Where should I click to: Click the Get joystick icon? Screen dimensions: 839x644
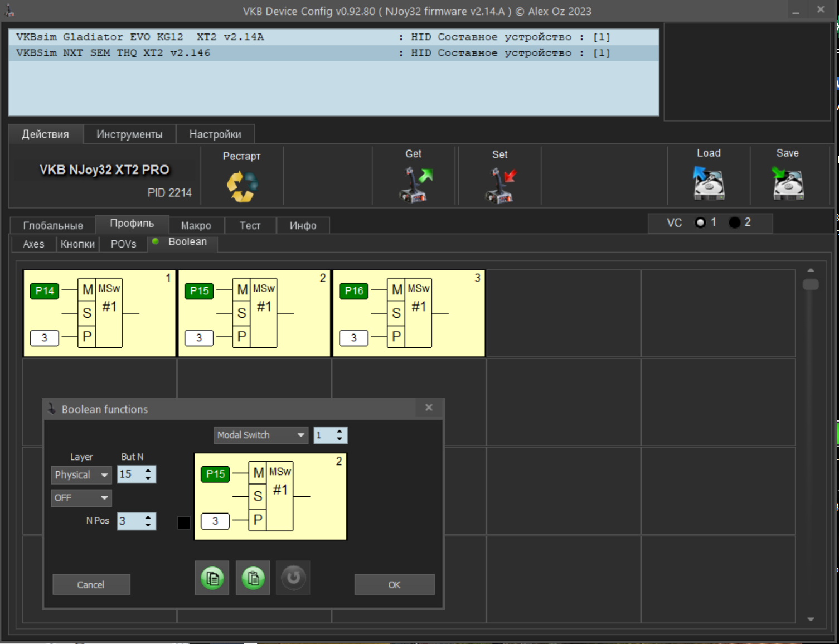pyautogui.click(x=415, y=185)
